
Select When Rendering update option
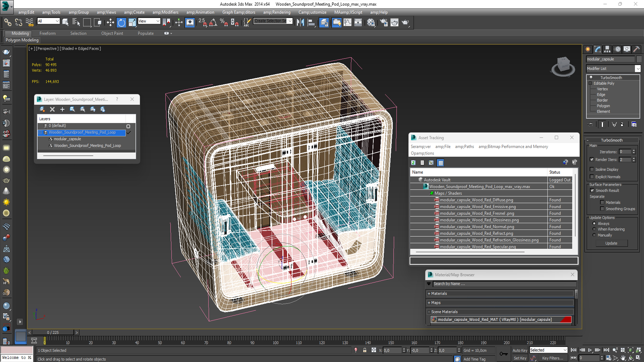pos(594,229)
